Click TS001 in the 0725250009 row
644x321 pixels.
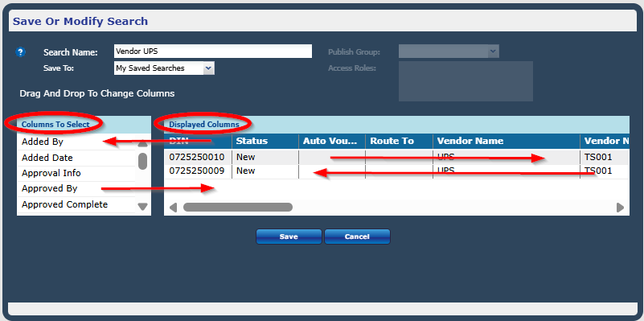pyautogui.click(x=598, y=171)
